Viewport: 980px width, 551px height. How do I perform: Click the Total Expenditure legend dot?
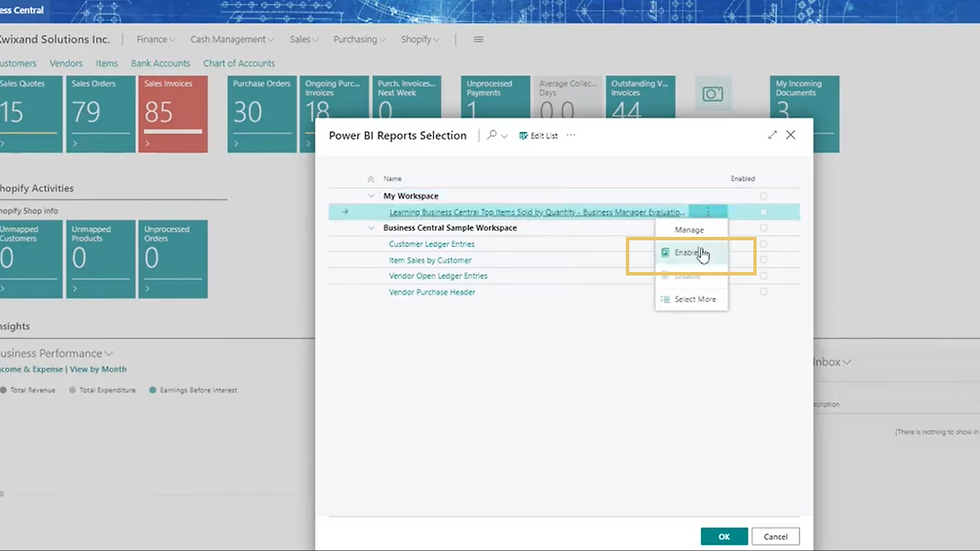coord(72,390)
